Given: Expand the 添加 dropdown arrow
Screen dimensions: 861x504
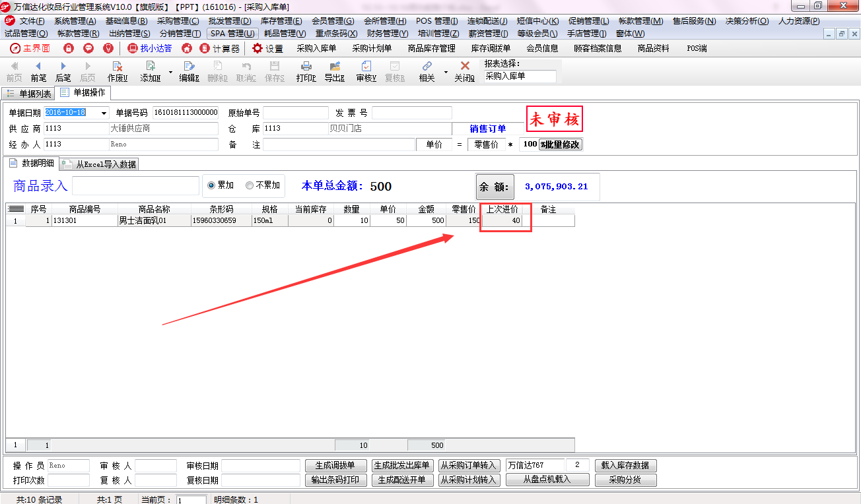Looking at the screenshot, I should 170,71.
